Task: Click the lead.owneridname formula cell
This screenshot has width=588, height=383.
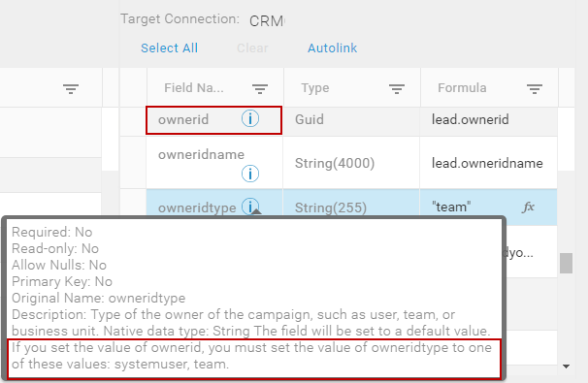Action: coord(489,163)
